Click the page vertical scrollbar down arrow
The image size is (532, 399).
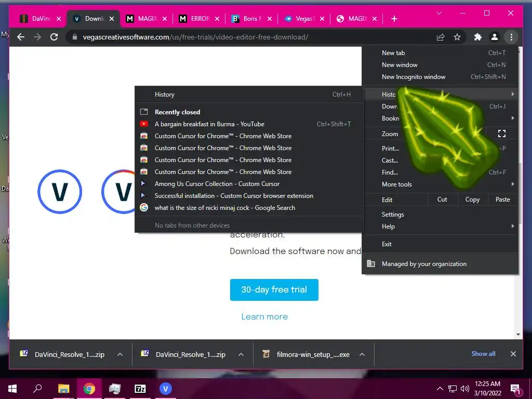point(518,335)
